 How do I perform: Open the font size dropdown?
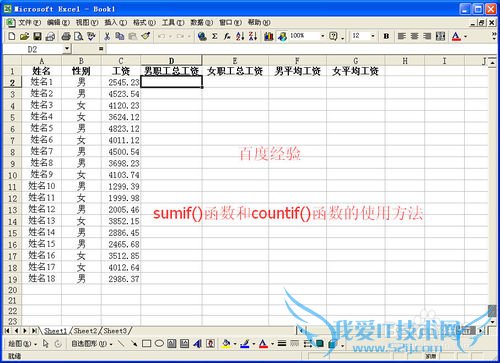(x=373, y=36)
